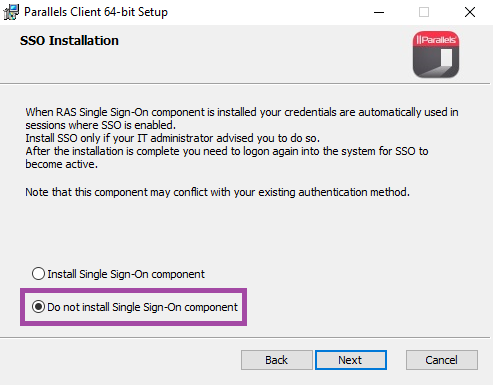Screen dimensions: 493x385
Task: Click the Parallels logo icon
Action: pyautogui.click(x=436, y=54)
